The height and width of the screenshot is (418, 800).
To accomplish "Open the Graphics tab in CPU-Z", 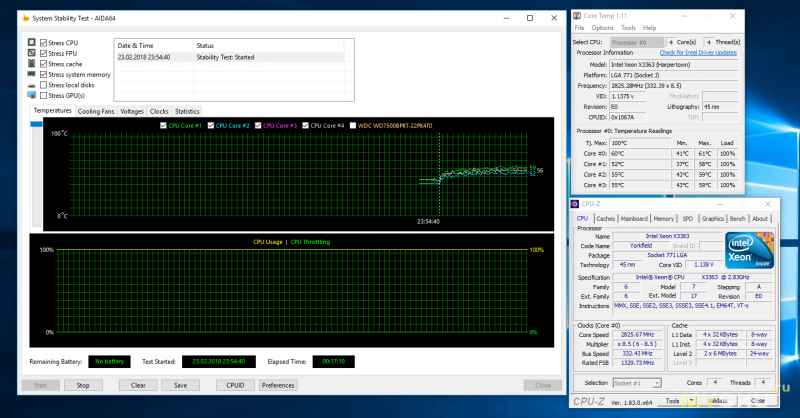I will pos(713,218).
